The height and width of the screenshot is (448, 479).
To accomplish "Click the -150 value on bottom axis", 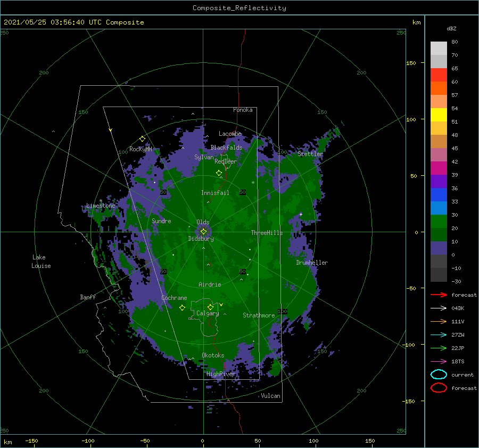I will point(31,441).
